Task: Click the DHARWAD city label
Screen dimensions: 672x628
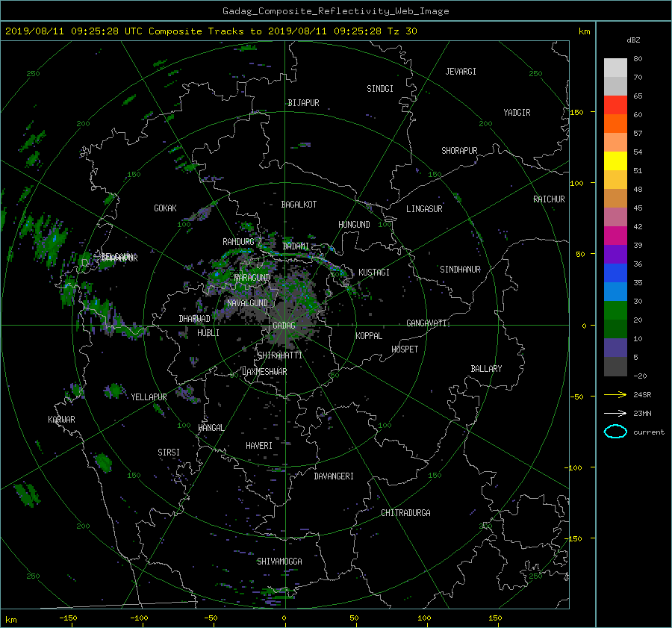Action: click(x=195, y=319)
